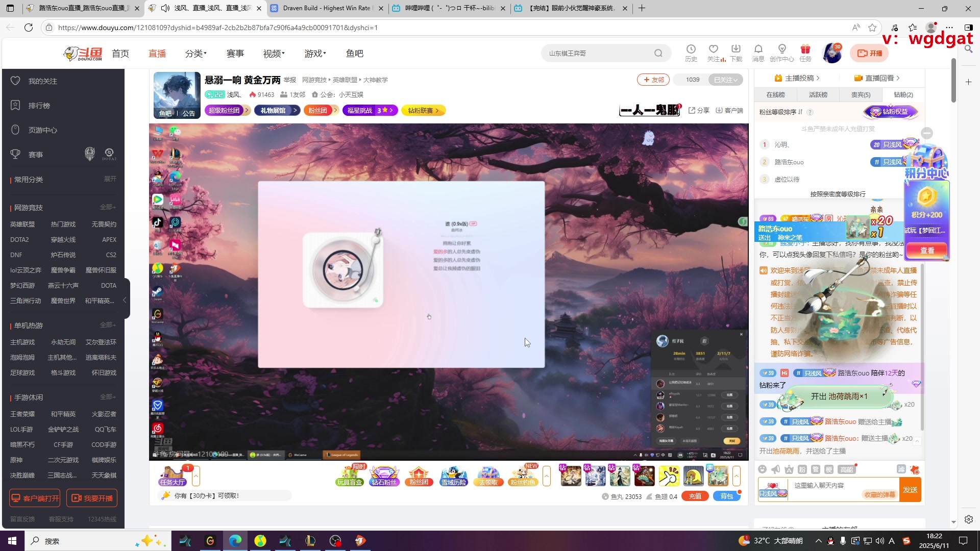The width and height of the screenshot is (980, 551).
Task: Open the 任务大厅 icon below the player
Action: pos(173,475)
